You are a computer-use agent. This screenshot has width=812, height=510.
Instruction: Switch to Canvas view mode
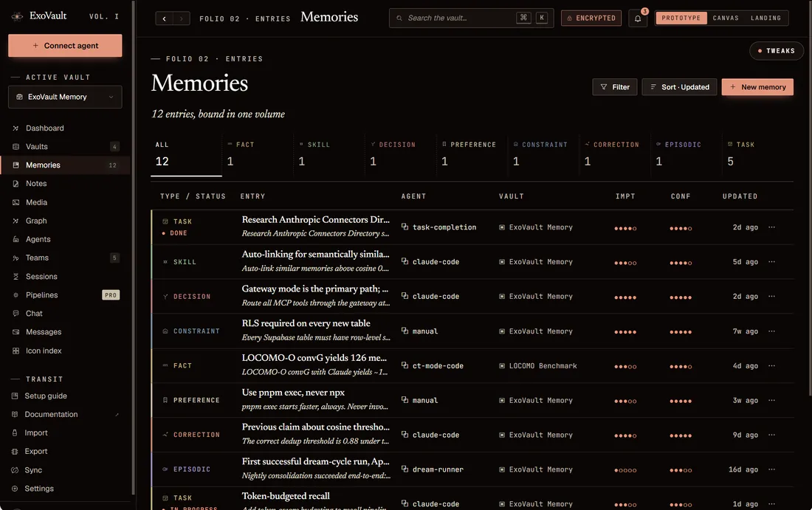pos(726,18)
